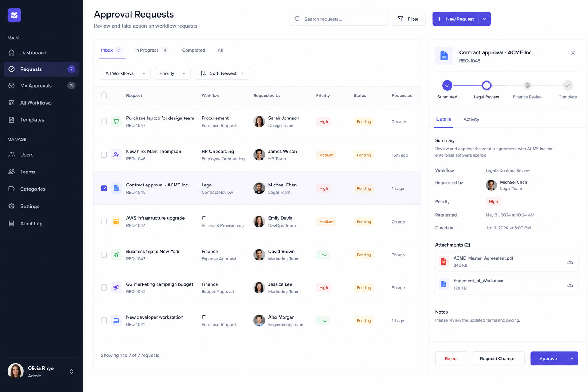Approve the contract request
Image resolution: width=588 pixels, height=392 pixels.
coord(548,359)
